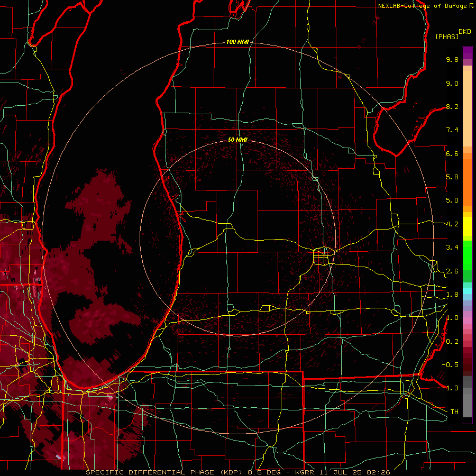
Task: Pick the yellow band of the color bar
Action: coord(467,226)
